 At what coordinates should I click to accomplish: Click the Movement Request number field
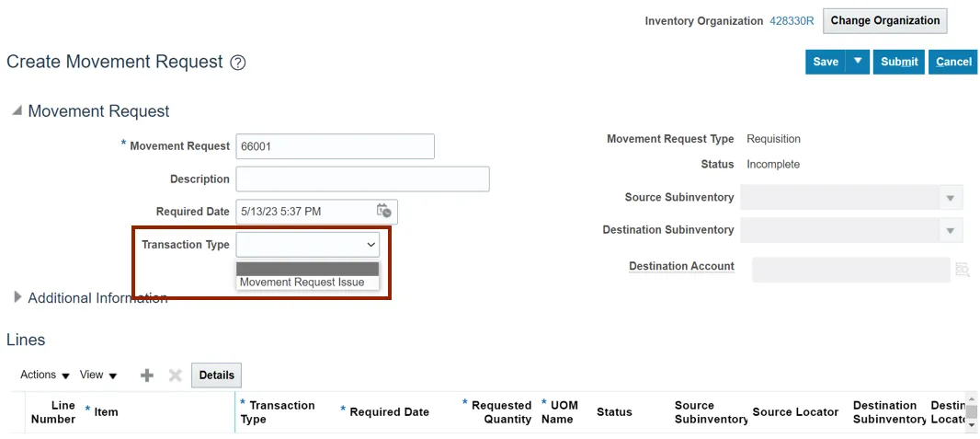pos(335,146)
